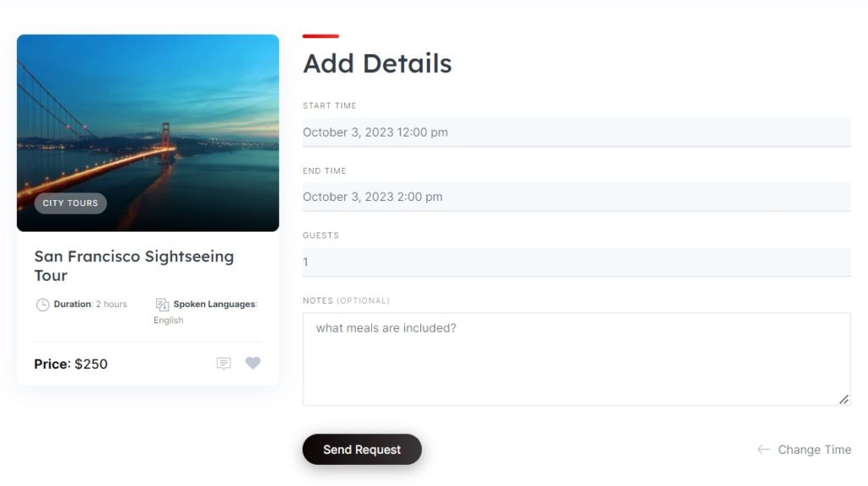Select the Guests number field
This screenshot has width=868, height=486.
click(576, 262)
